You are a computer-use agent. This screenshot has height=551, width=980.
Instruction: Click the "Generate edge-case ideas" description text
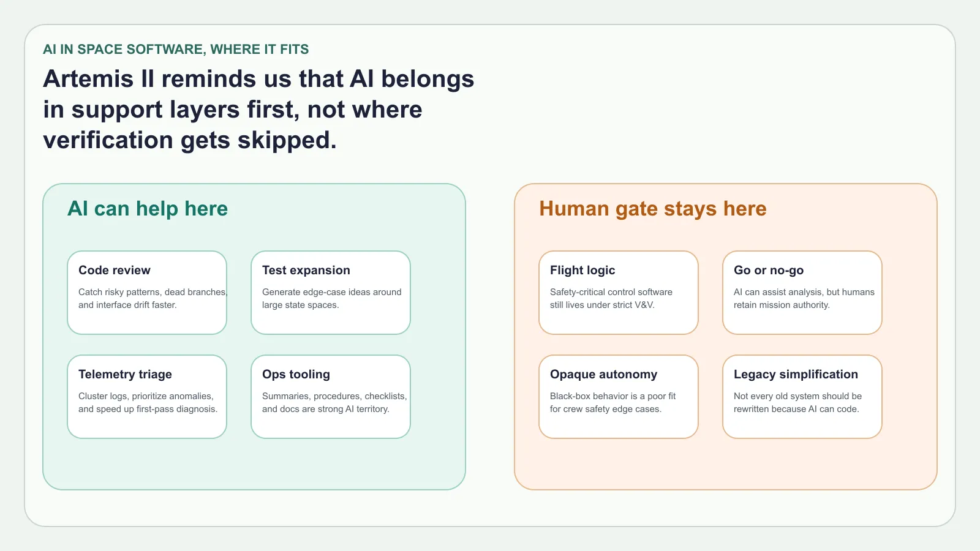point(331,299)
